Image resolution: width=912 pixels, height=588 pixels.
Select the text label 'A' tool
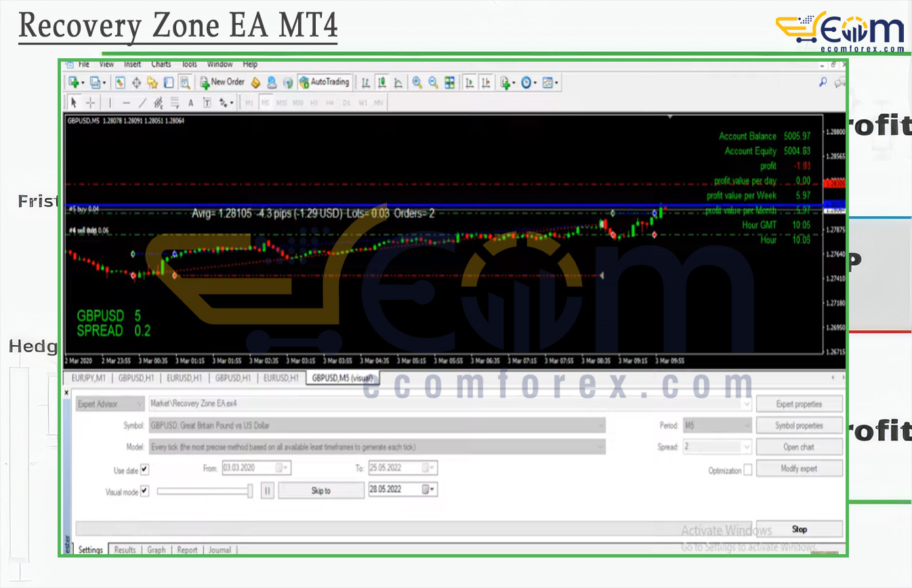pos(190,103)
